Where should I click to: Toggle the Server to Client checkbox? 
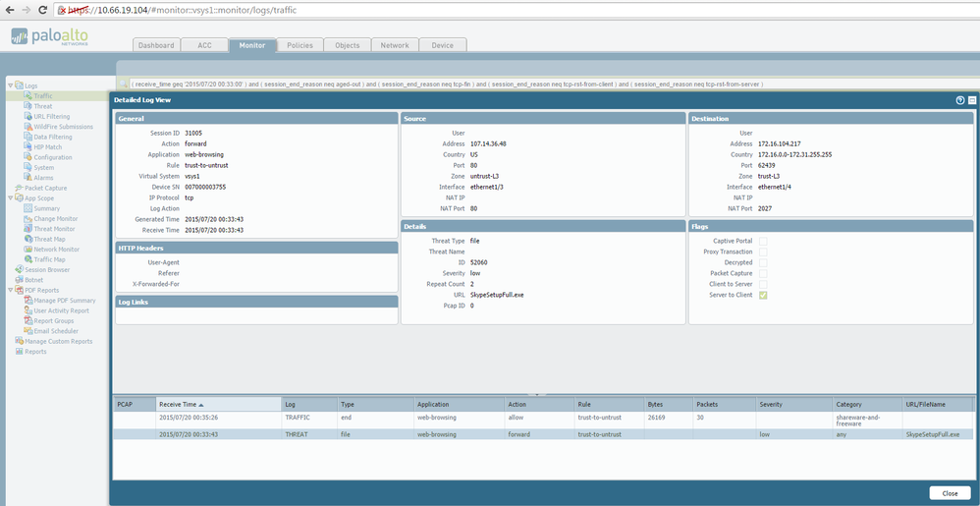coord(763,295)
